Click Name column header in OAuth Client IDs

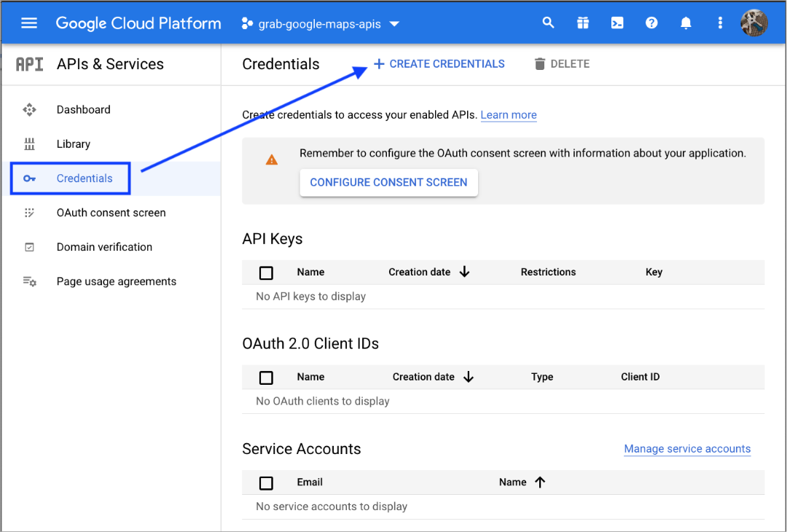click(310, 377)
